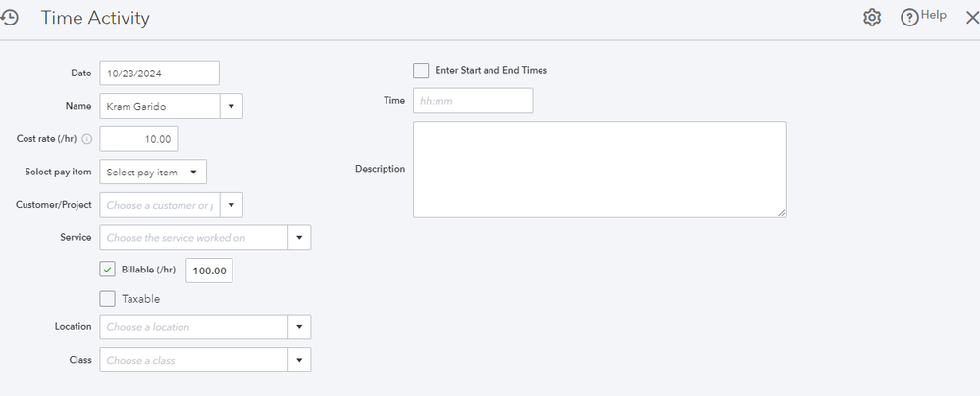Open the recent transactions history icon
Viewport: 980px width, 396px height.
pos(10,18)
